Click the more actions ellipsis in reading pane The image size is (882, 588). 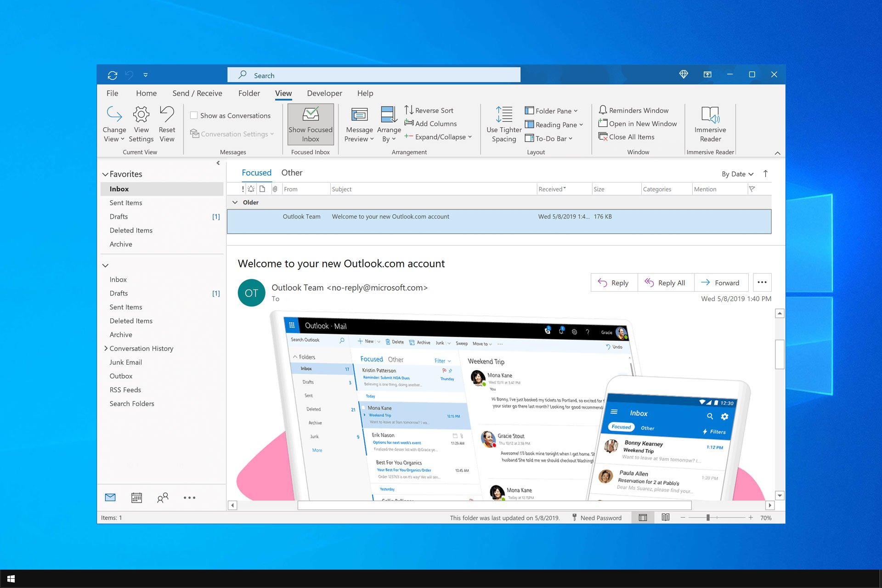pyautogui.click(x=762, y=283)
